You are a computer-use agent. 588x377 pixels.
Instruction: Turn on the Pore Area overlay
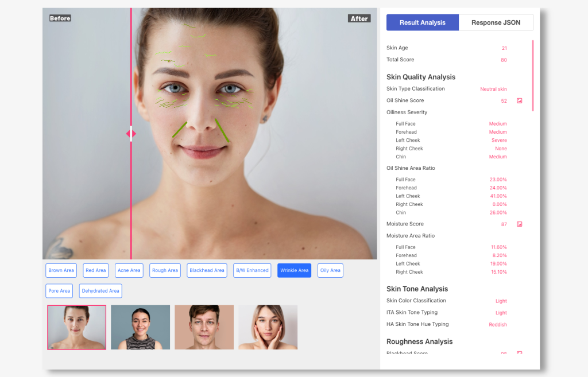point(59,291)
